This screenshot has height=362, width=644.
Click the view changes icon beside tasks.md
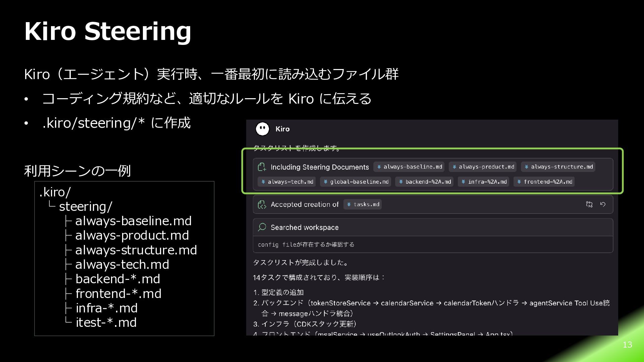589,204
